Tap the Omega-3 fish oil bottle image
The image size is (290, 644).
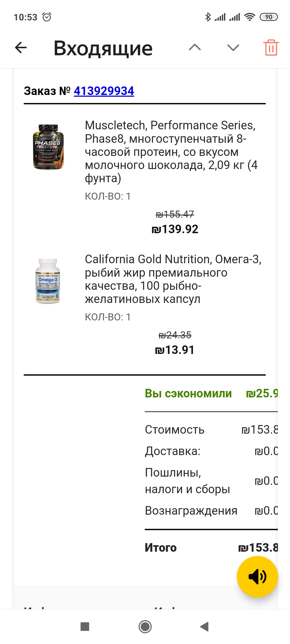[x=48, y=281]
